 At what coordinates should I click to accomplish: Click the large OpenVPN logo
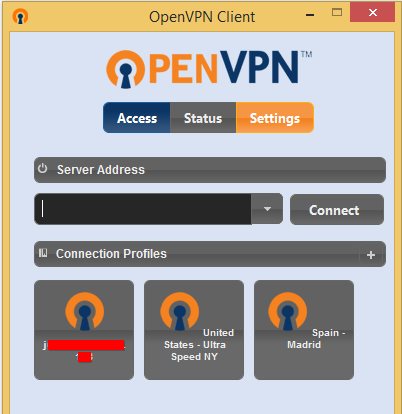coord(209,69)
